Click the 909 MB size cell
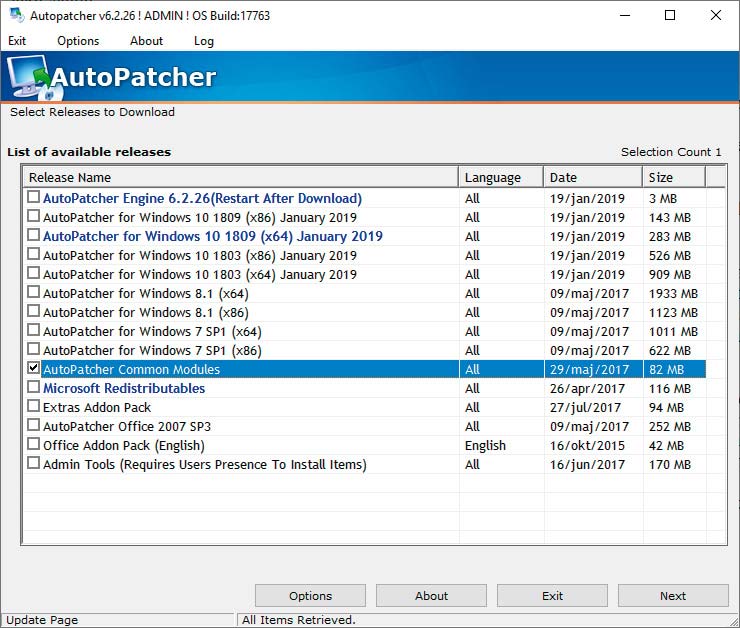The image size is (740, 628). (670, 275)
